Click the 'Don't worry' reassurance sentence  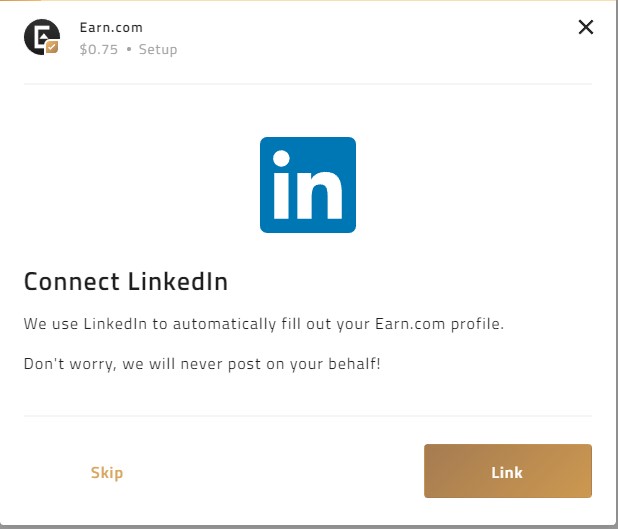[x=202, y=364]
